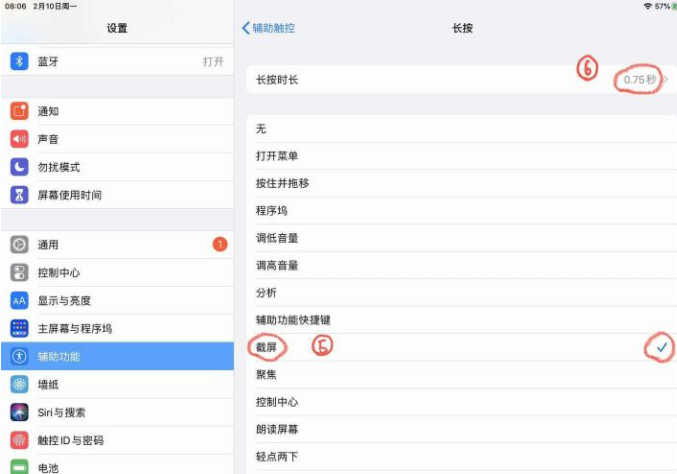677x474 pixels.
Task: Tap the General (通用) gear icon
Action: [x=19, y=245]
